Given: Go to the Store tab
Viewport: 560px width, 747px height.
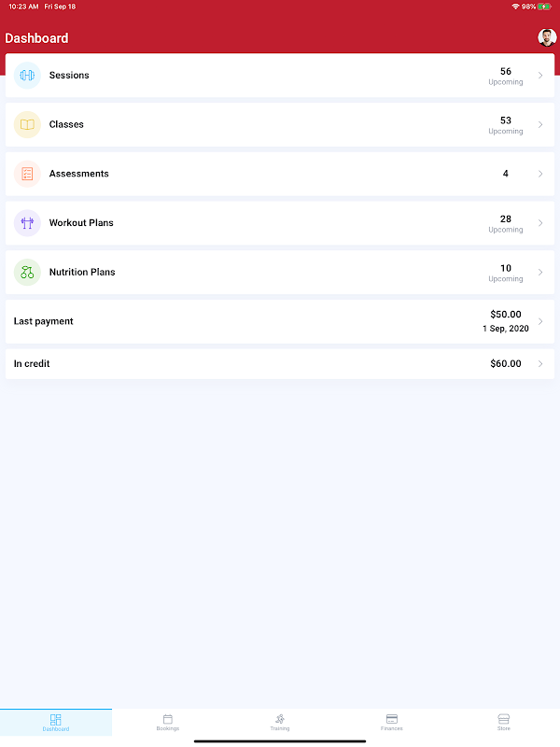Looking at the screenshot, I should [x=504, y=722].
